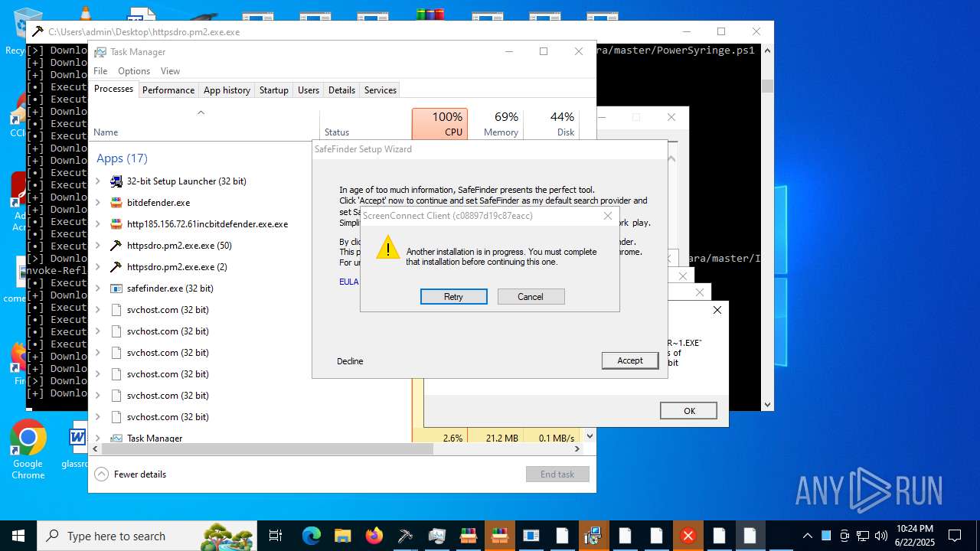Expand the first svchost.com (32 bit) row
Screen dimensions: 980x551
coord(98,310)
